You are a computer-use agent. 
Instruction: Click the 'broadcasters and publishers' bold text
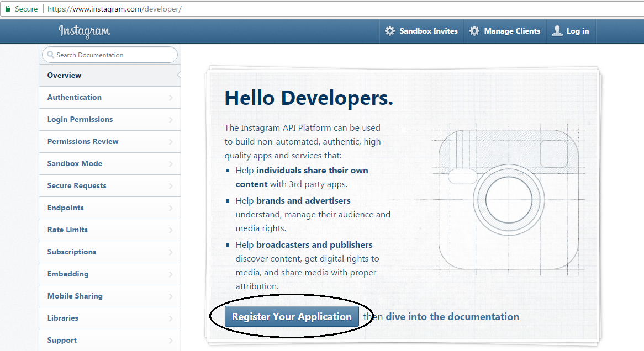point(314,244)
